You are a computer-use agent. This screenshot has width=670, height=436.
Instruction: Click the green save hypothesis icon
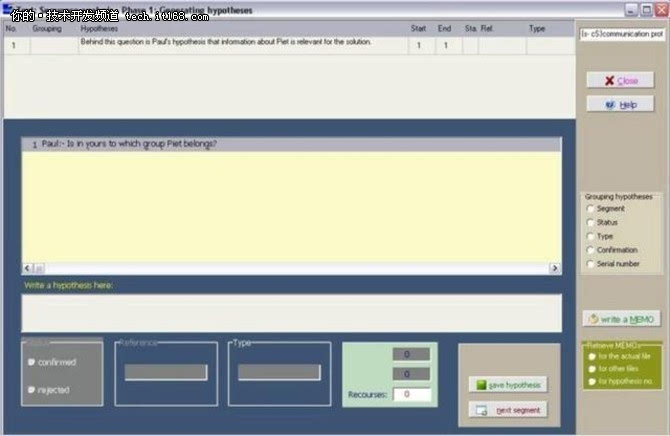click(x=481, y=385)
